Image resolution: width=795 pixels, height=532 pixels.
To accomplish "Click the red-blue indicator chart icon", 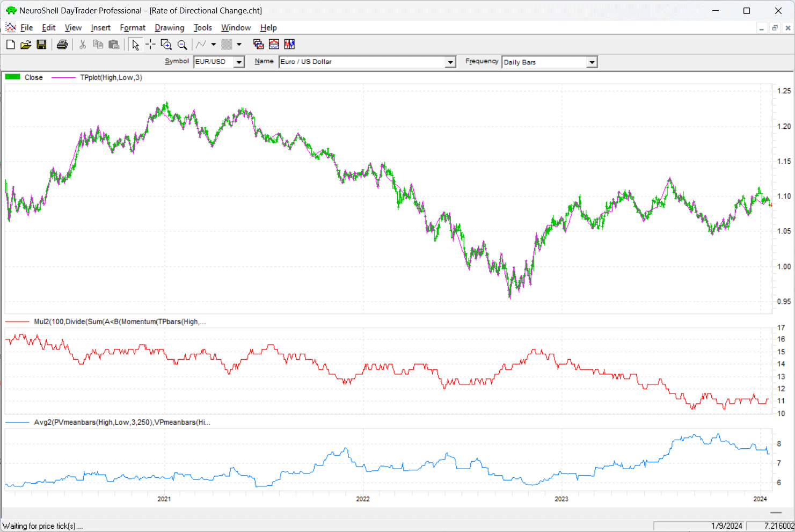I will [x=274, y=45].
